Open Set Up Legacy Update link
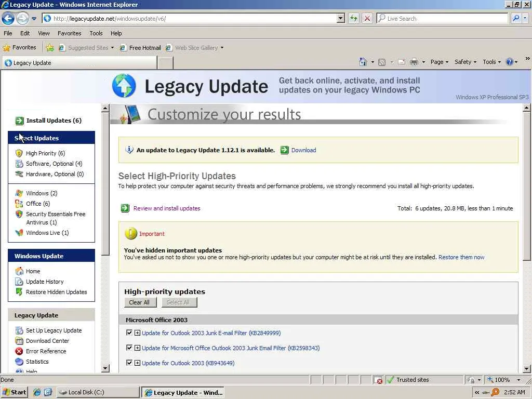Image resolution: width=532 pixels, height=399 pixels. pos(54,330)
